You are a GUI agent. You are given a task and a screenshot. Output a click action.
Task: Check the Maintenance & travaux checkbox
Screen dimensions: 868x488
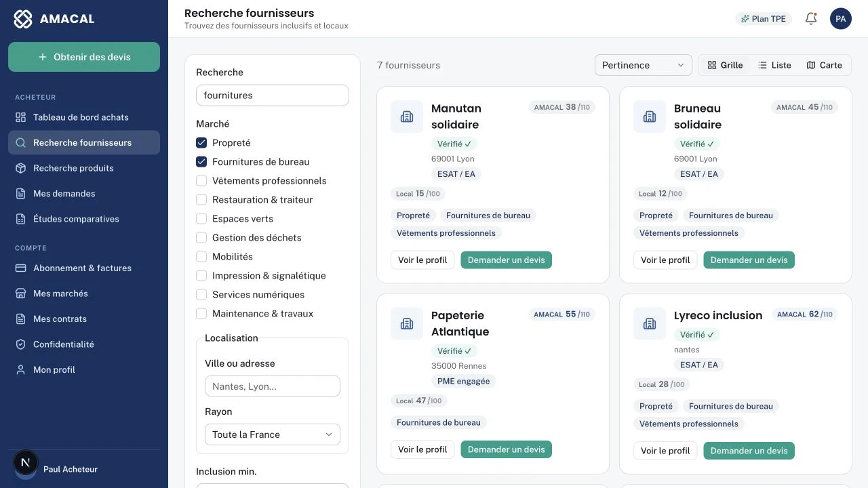click(201, 314)
